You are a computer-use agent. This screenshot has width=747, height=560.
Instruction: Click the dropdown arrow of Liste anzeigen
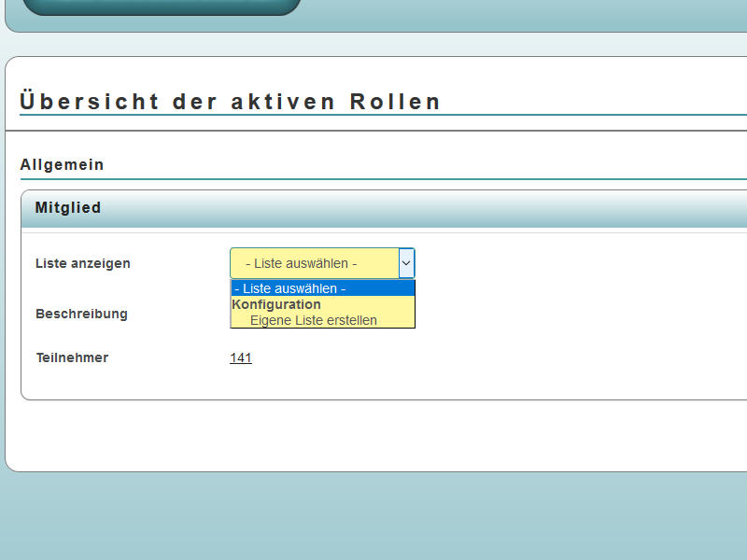tap(406, 264)
